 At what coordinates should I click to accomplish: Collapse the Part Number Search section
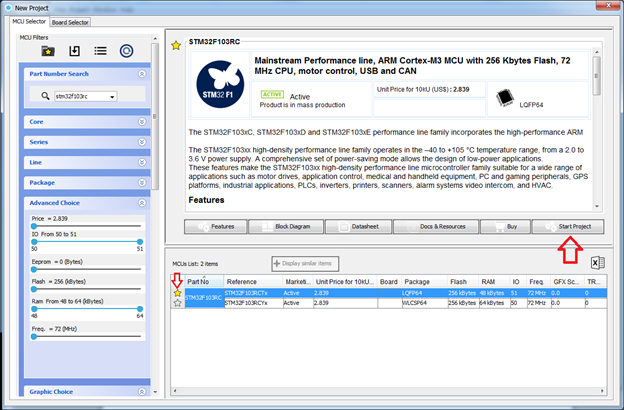[142, 74]
